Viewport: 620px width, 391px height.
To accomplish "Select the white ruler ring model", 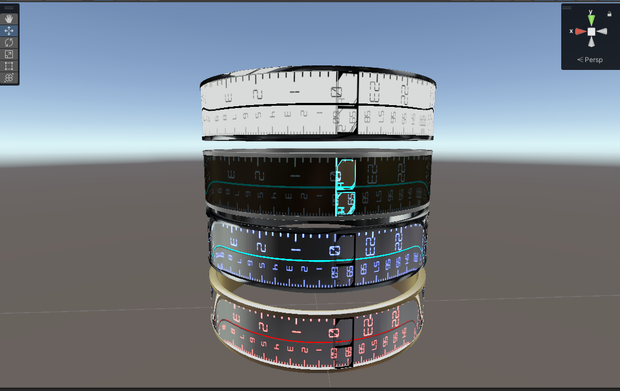I will [x=318, y=104].
